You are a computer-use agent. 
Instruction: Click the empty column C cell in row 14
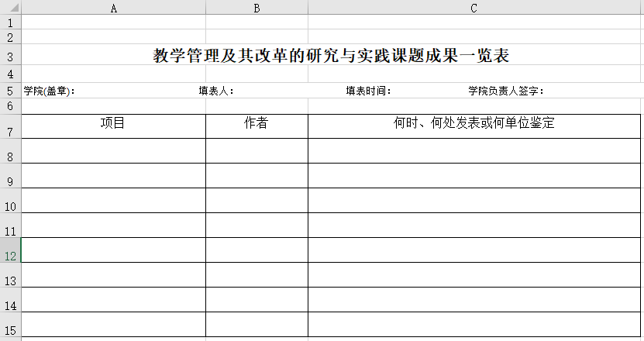(x=474, y=300)
